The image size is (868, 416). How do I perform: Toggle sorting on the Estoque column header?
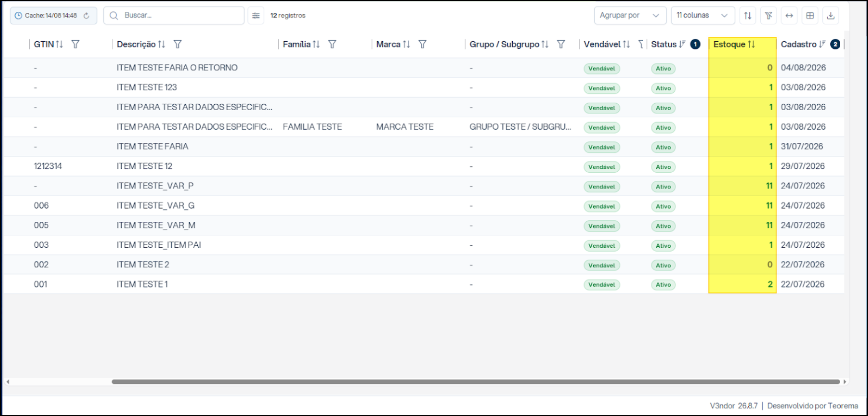pos(751,44)
